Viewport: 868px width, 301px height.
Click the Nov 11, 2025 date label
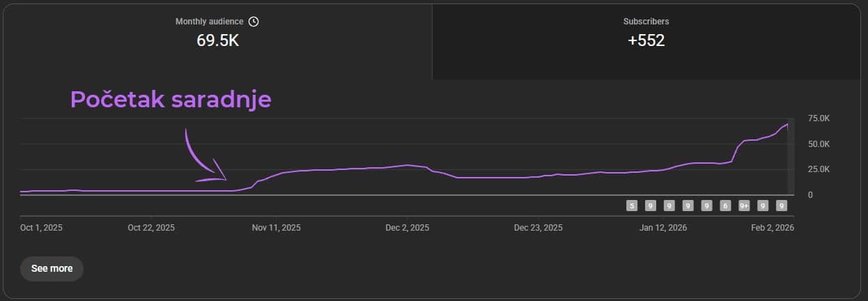(x=277, y=228)
